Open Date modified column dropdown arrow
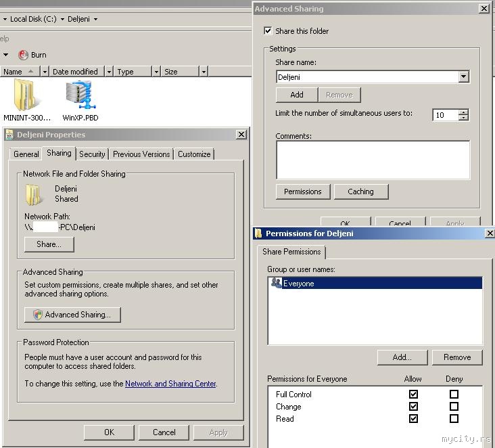Screen dimensions: 495x448 click(109, 72)
